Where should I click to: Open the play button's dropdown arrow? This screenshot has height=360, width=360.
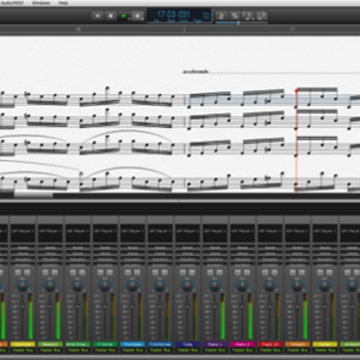coord(129,19)
